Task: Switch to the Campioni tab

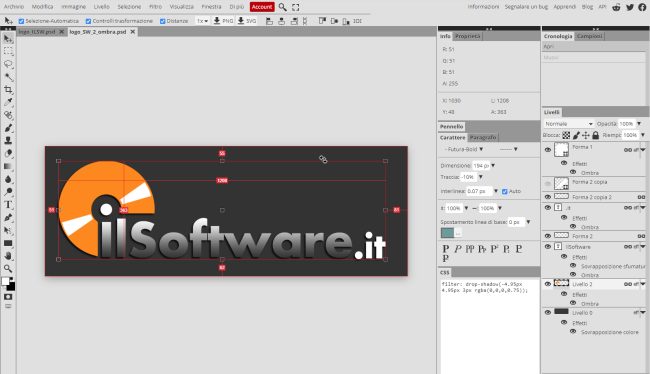Action: [x=589, y=36]
